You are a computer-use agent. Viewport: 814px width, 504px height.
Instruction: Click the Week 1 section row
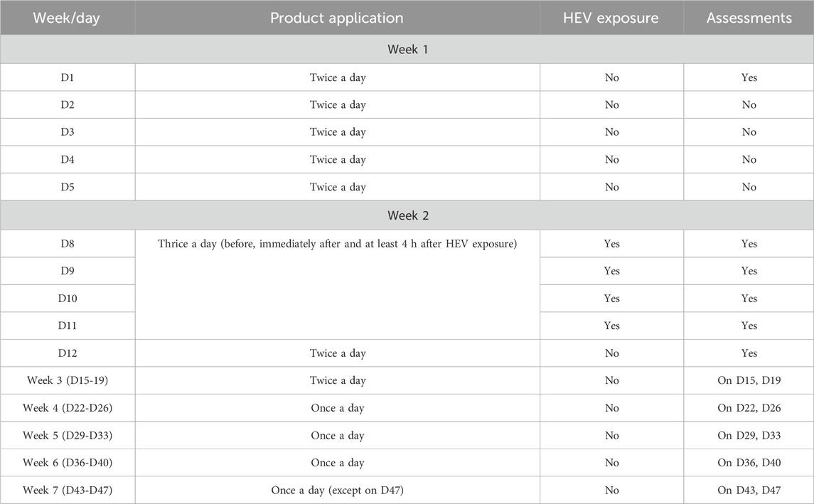[x=407, y=50]
